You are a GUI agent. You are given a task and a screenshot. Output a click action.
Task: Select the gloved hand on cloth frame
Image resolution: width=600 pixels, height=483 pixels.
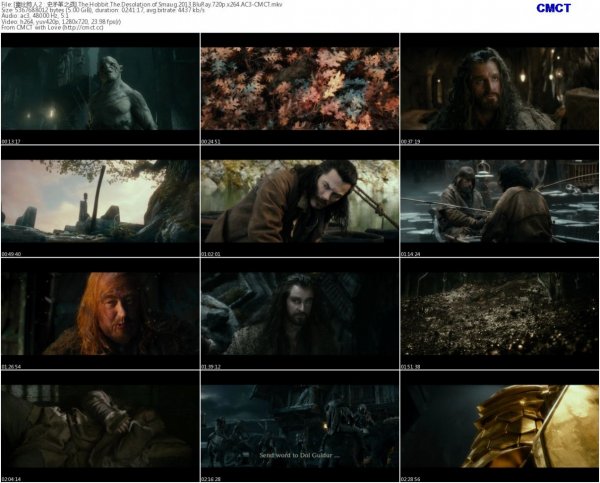pos(100,426)
